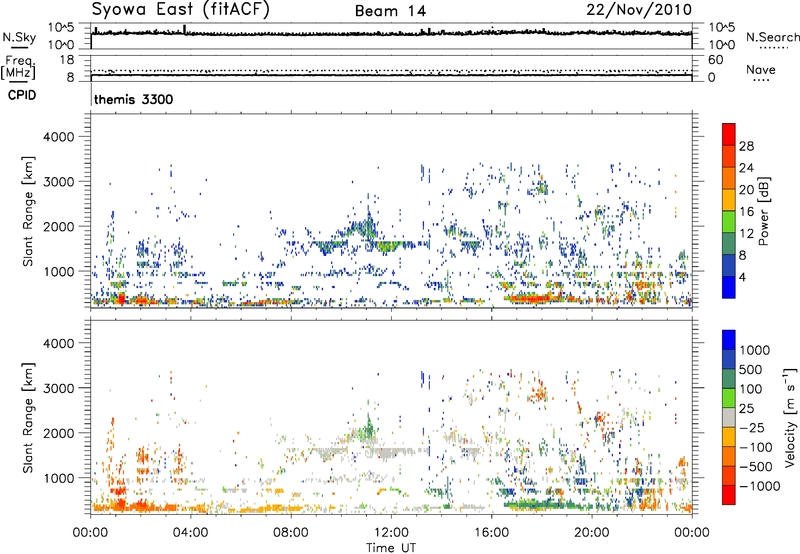Select the power panel 'Slant Range [km]' label
The image size is (800, 554).
pos(28,211)
